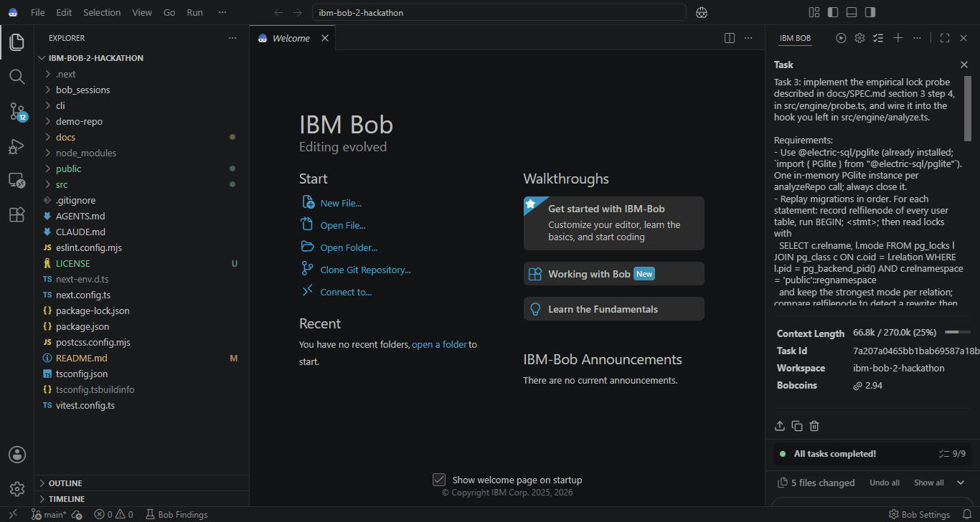The height and width of the screenshot is (522, 980).
Task: Open Explorer views and more actions
Action: coord(232,38)
